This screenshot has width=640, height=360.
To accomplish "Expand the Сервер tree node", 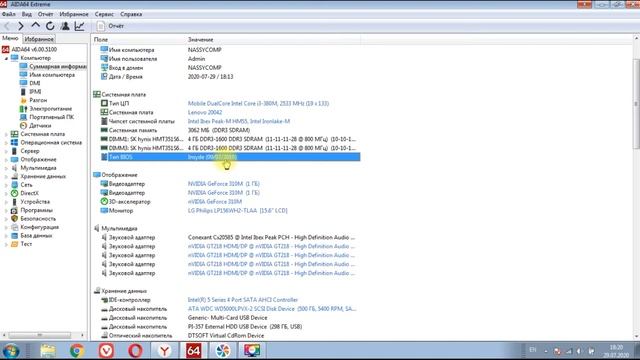I will [x=6, y=151].
